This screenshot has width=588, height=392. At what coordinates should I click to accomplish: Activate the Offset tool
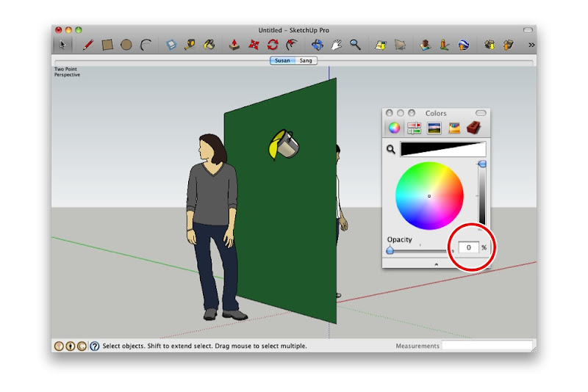tap(292, 45)
